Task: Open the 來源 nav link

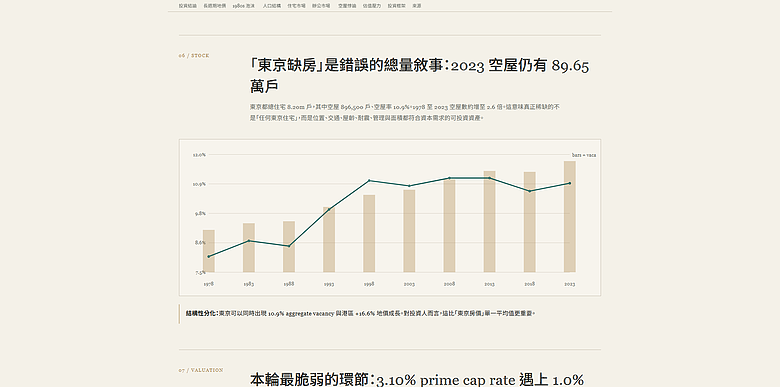Action: click(416, 6)
